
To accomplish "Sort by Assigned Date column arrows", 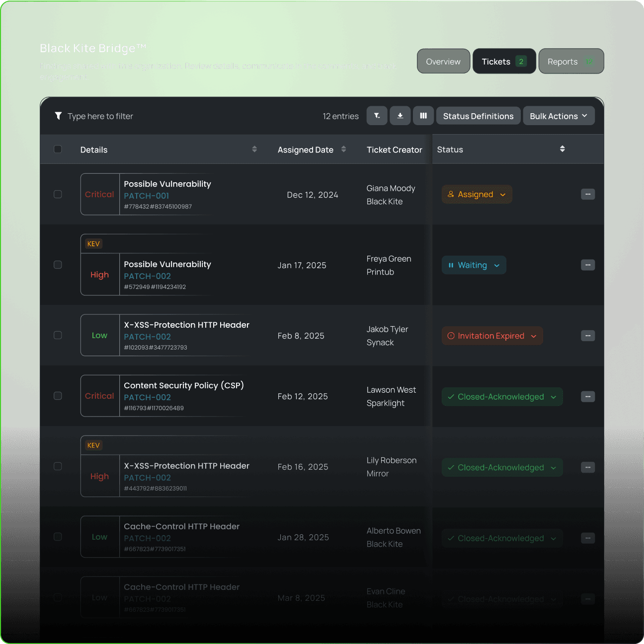I will coord(343,149).
